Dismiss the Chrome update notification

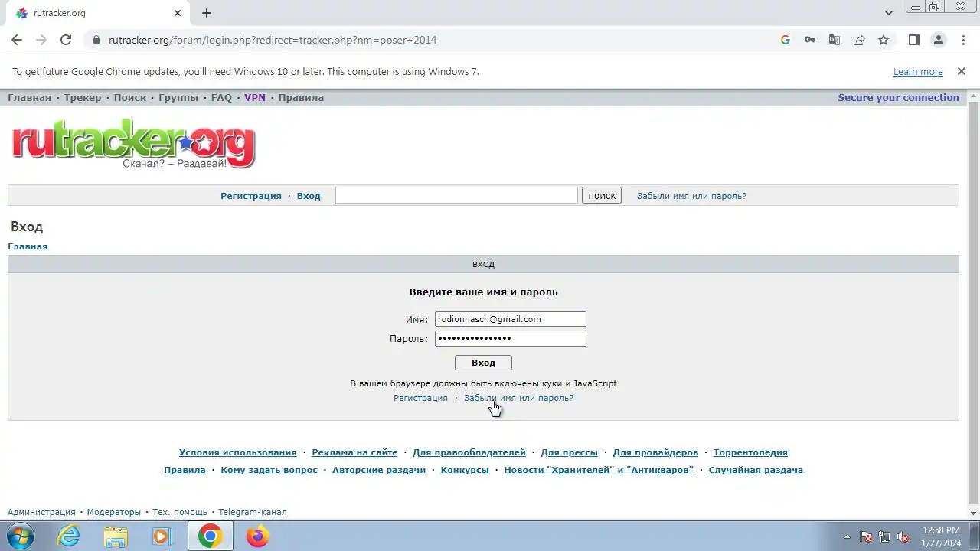tap(961, 71)
